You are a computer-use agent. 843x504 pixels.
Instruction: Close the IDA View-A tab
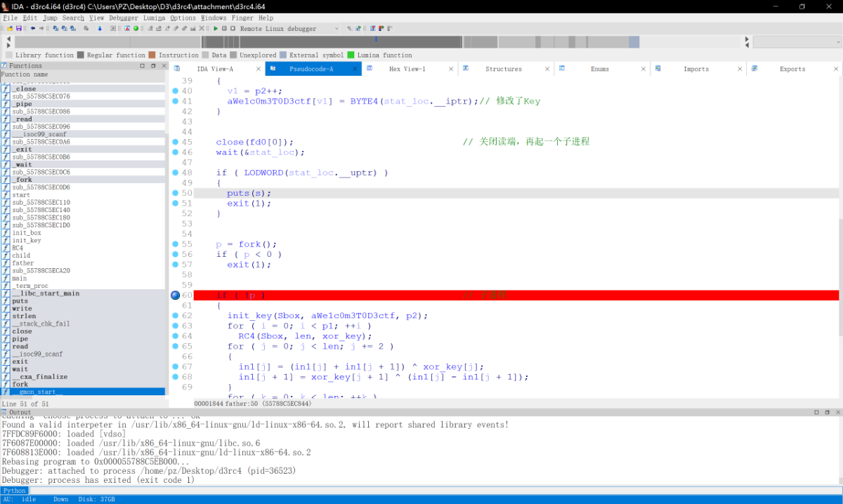coord(258,69)
